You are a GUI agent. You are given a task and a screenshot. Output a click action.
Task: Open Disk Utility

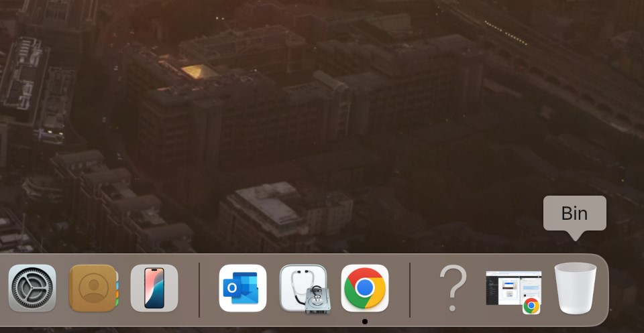click(303, 288)
